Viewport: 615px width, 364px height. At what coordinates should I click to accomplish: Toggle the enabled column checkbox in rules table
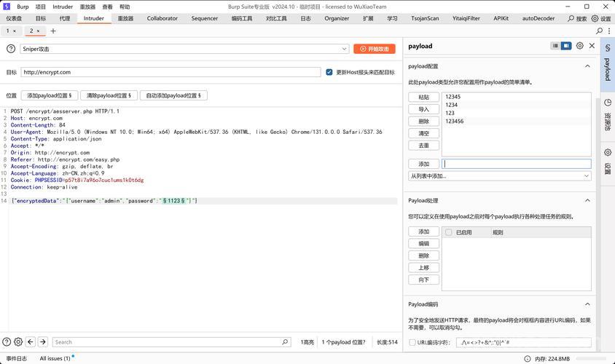point(449,232)
